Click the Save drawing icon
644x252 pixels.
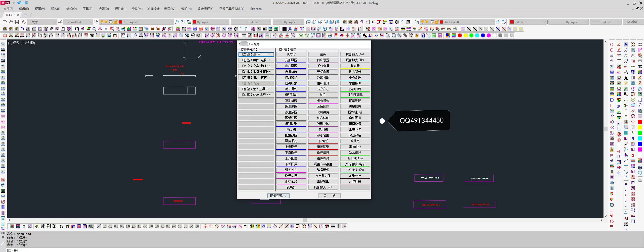click(x=17, y=22)
